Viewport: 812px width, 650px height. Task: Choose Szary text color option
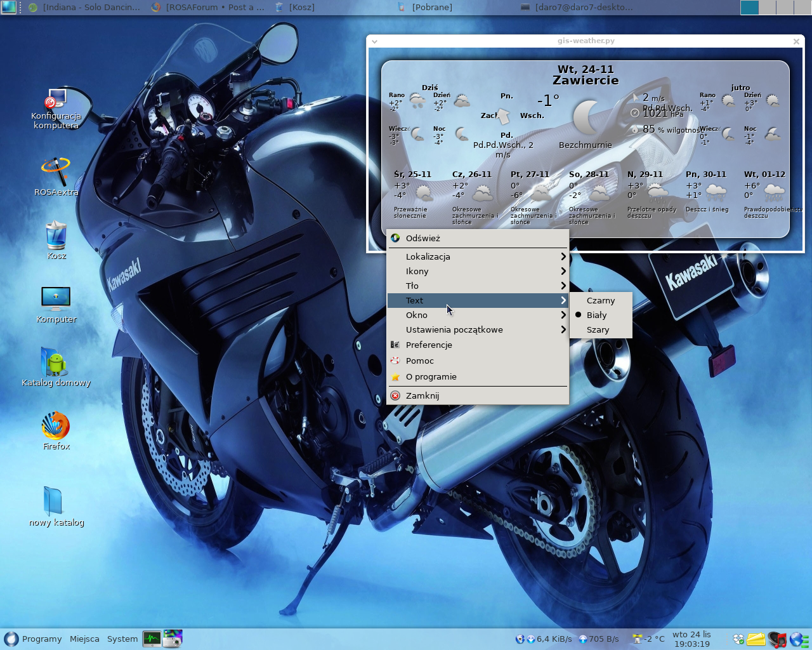click(x=598, y=329)
